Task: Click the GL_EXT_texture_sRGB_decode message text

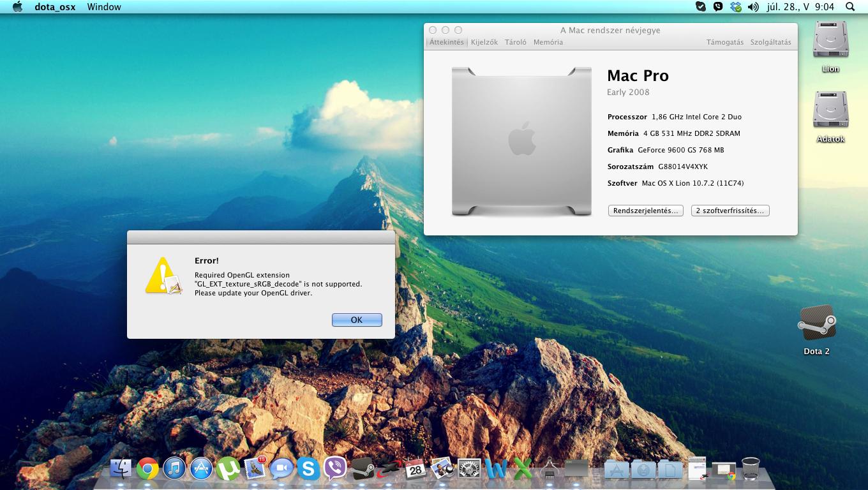Action: (278, 284)
